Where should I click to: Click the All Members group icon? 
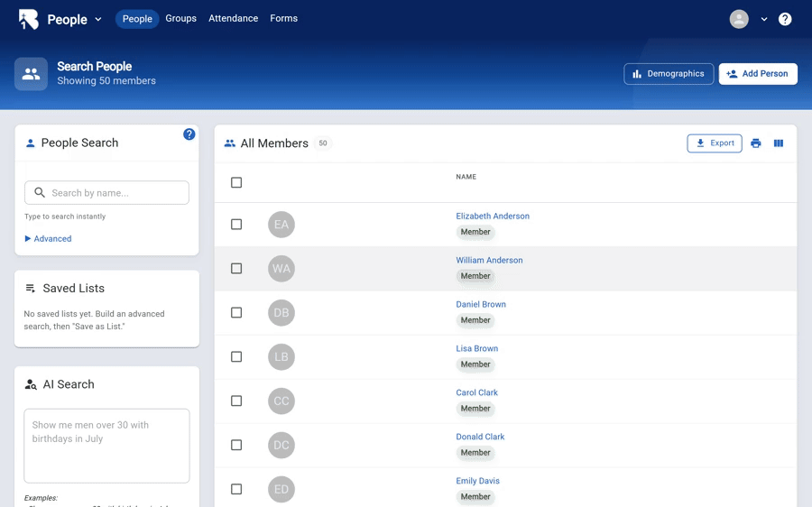[230, 143]
